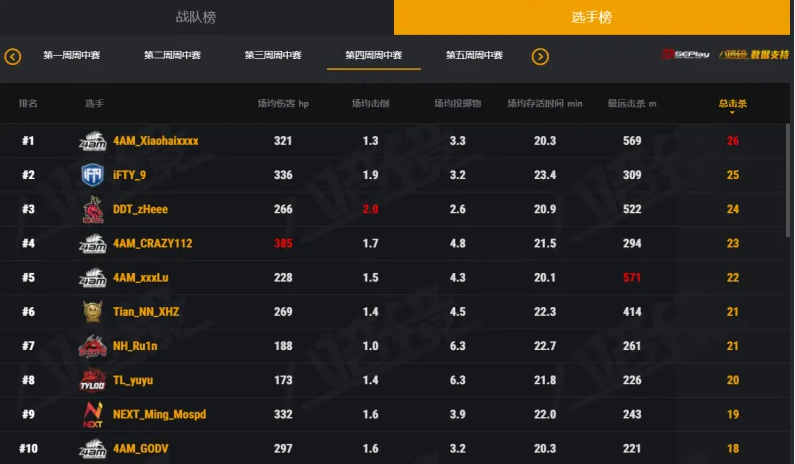Click the TYLOO logo beside TL_yuyu
Screen dimensions: 795x464
[x=93, y=380]
